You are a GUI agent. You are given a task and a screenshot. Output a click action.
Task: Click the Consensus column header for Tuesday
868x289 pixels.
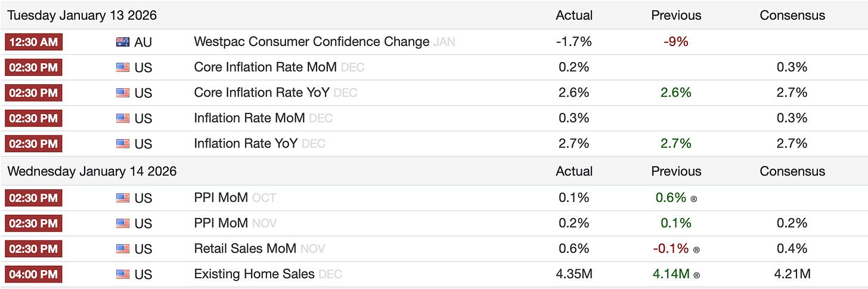(x=792, y=15)
